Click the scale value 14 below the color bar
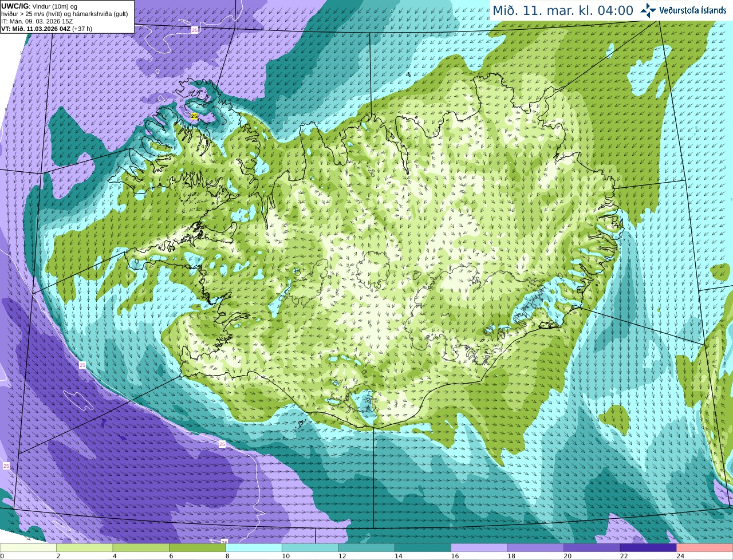This screenshot has height=560, width=733. (398, 556)
